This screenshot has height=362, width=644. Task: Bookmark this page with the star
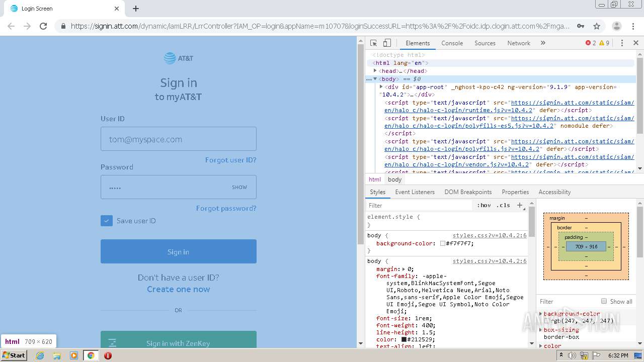point(597,26)
